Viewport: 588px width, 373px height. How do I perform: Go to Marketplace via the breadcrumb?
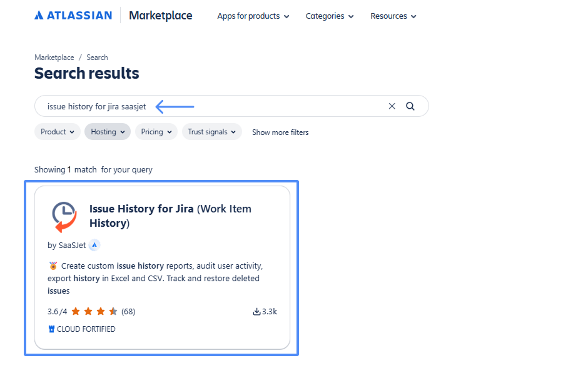point(54,57)
